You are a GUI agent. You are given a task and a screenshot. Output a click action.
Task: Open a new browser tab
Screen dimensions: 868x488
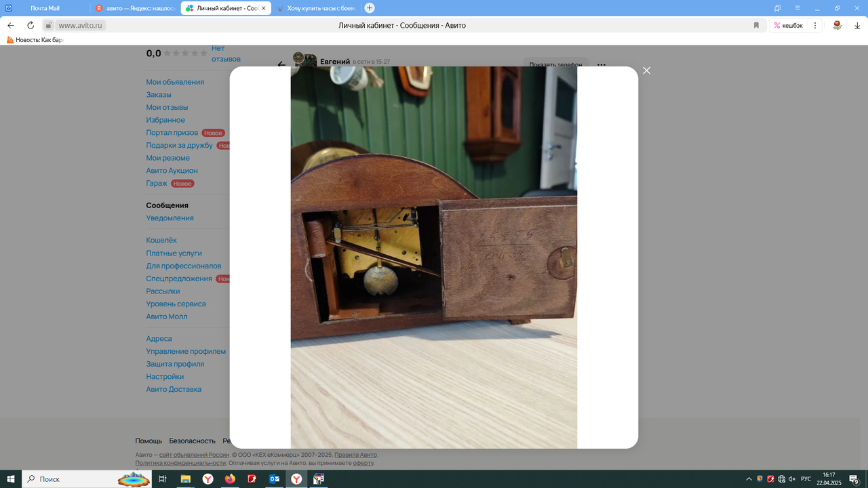point(369,8)
